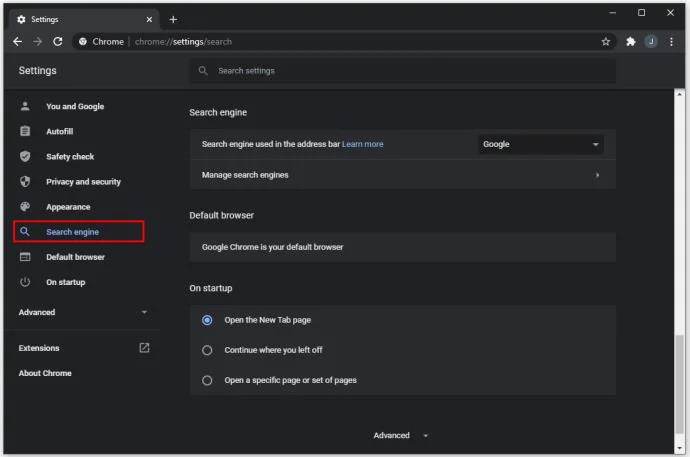690x457 pixels.
Task: Expand Manage search engines arrow
Action: [597, 175]
